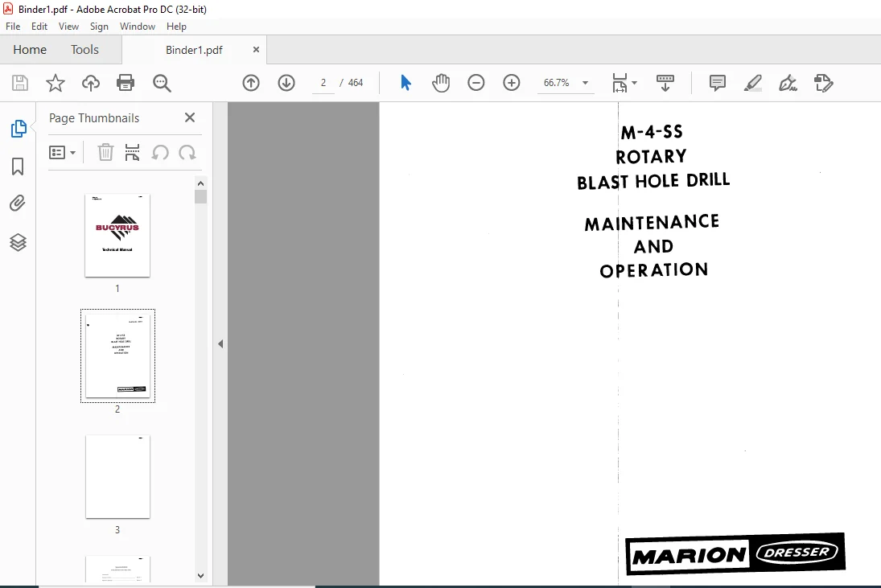Collapse the navigation pane with side arrow
This screenshot has width=881, height=588.
[220, 343]
